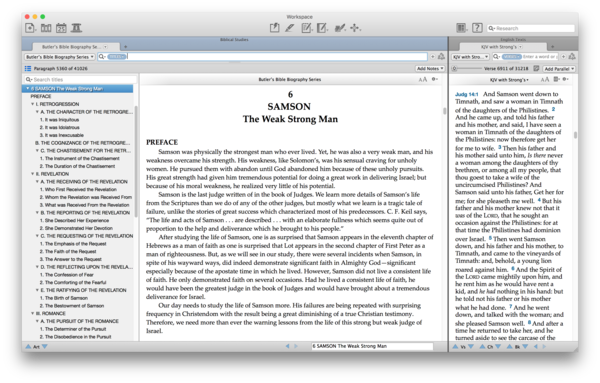Select '1. It was Iniquitous' tree item
This screenshot has width=600, height=383.
59,120
